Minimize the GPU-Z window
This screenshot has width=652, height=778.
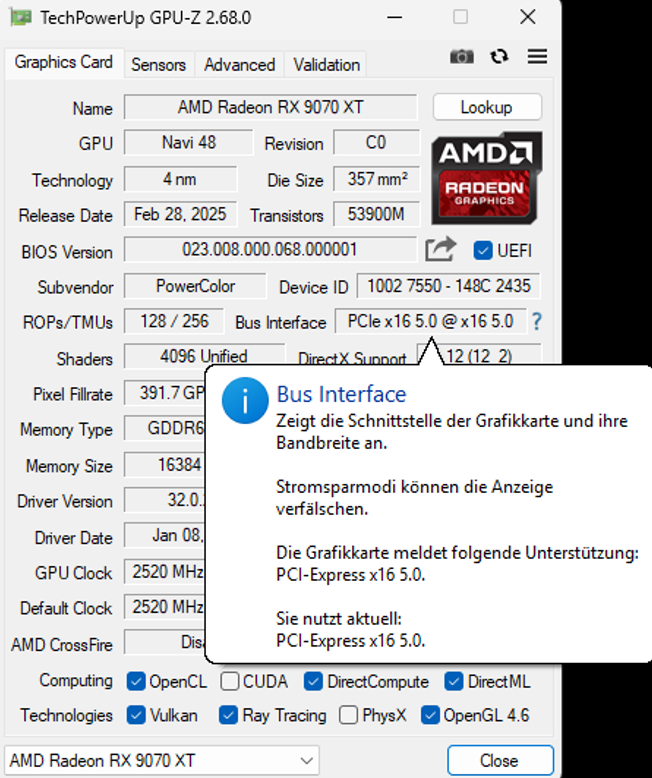coord(394,17)
